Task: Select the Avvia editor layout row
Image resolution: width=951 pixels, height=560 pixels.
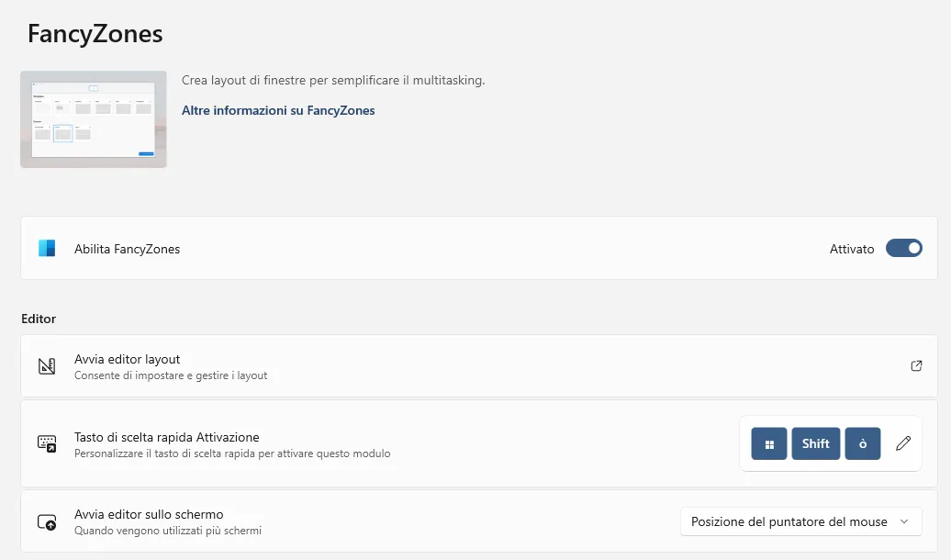Action: (x=479, y=366)
